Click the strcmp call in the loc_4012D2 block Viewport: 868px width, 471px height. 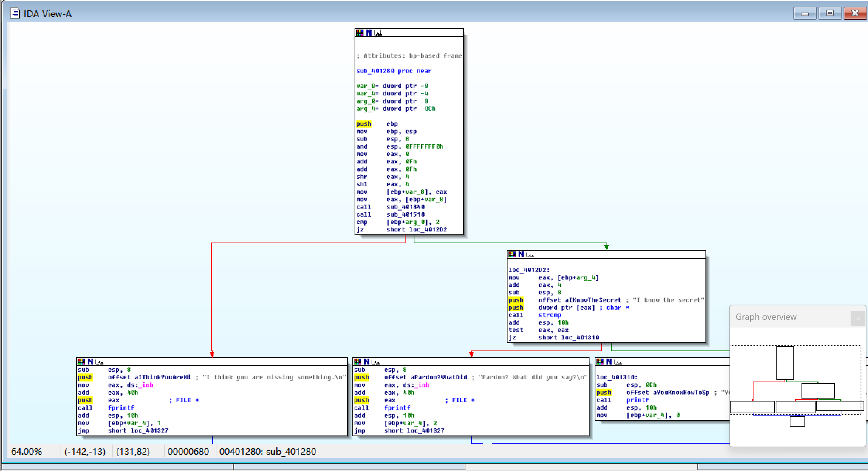point(549,315)
